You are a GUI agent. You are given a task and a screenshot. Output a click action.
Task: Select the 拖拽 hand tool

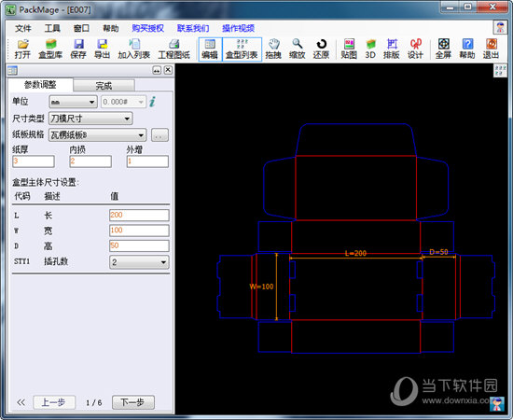click(x=273, y=49)
